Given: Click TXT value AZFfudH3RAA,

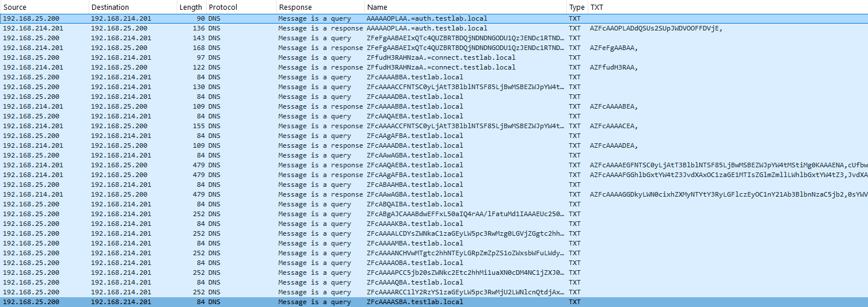Looking at the screenshot, I should 614,67.
